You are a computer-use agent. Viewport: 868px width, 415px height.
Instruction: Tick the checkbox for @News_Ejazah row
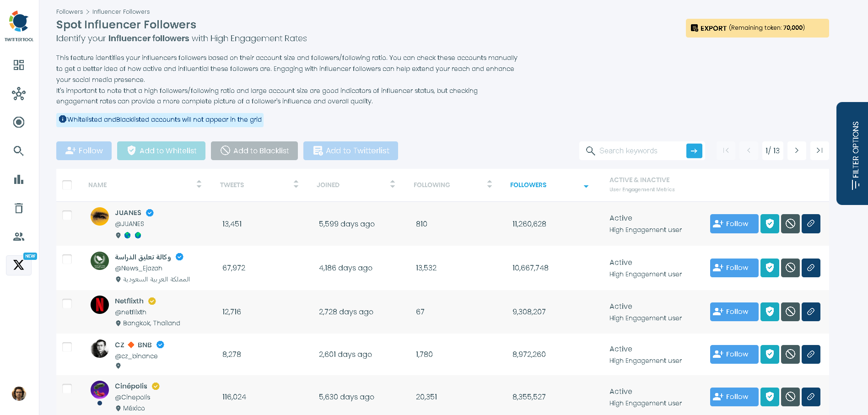point(67,259)
